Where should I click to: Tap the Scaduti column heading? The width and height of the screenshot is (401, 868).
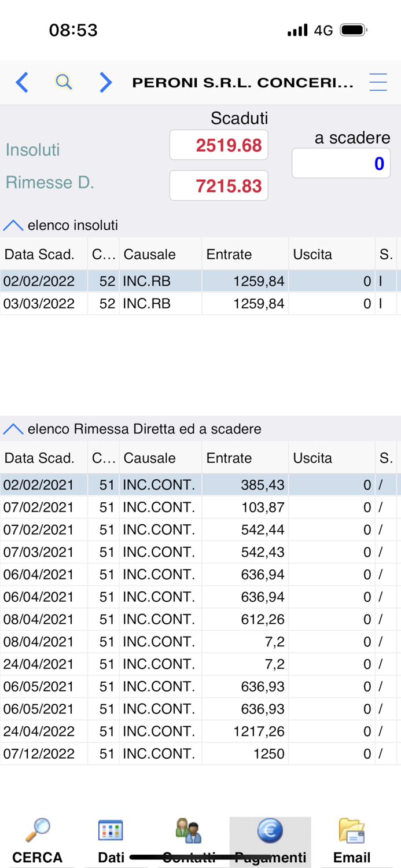pos(240,118)
